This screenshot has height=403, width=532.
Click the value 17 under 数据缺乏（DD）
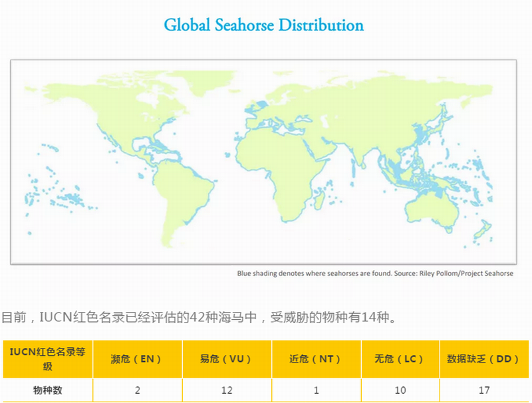[483, 390]
